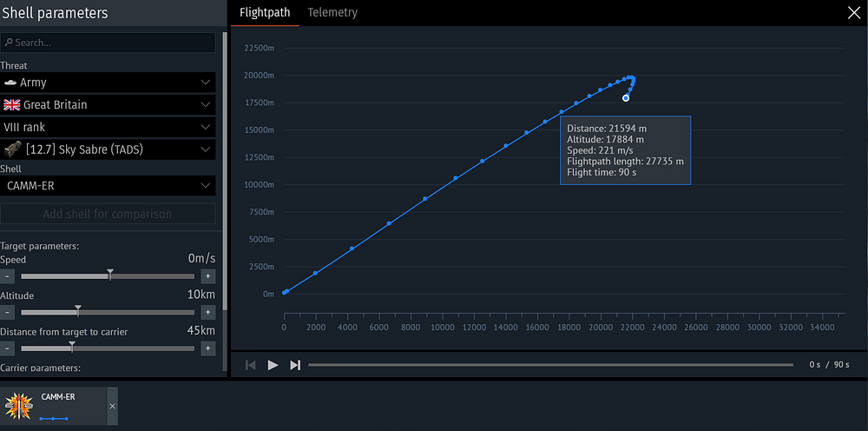Focus the shell Search field
Screen dimensions: 868x431
pyautogui.click(x=108, y=43)
